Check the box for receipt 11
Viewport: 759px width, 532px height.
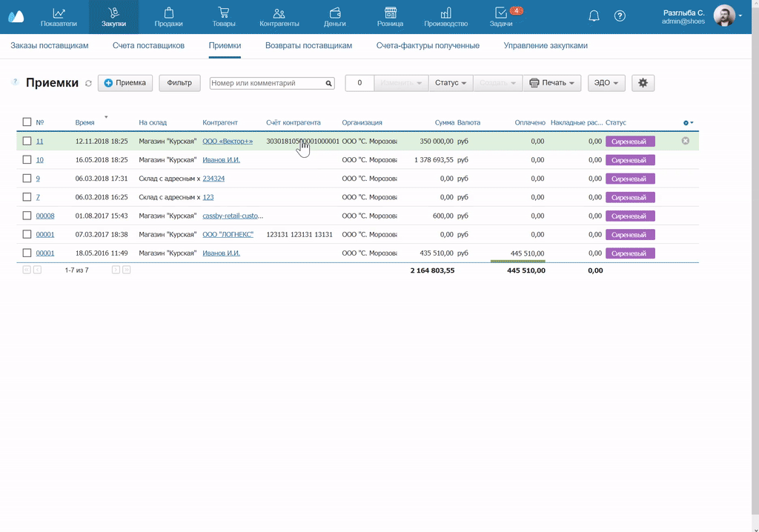pyautogui.click(x=27, y=141)
